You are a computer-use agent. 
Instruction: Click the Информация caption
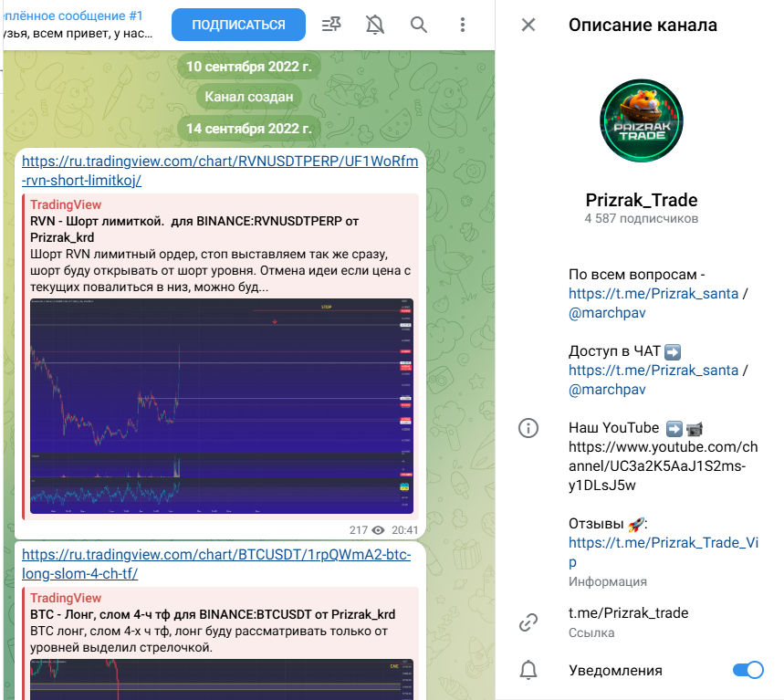608,582
